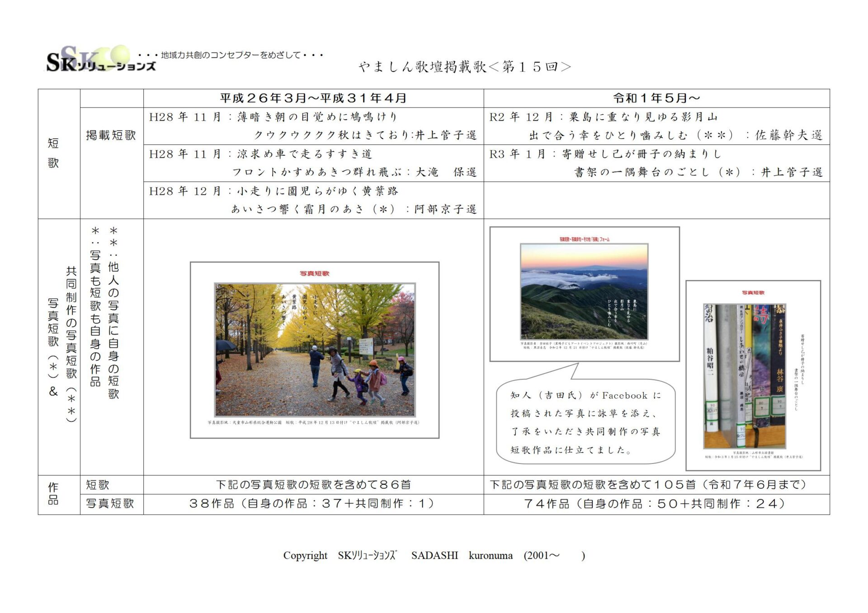This screenshot has height=613, width=868.
Task: Select the line ending 阿部京子選
Action: (354, 209)
